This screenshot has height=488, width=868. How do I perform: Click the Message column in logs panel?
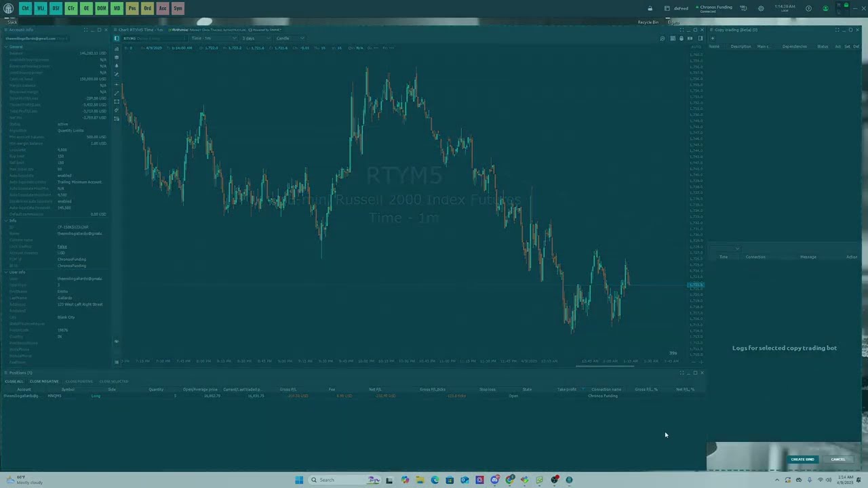pos(808,257)
